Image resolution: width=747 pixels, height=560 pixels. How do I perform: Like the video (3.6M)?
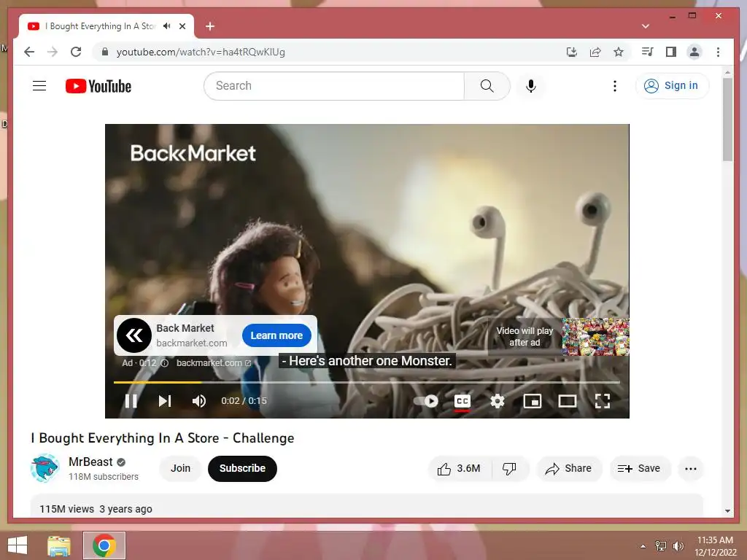pos(460,469)
